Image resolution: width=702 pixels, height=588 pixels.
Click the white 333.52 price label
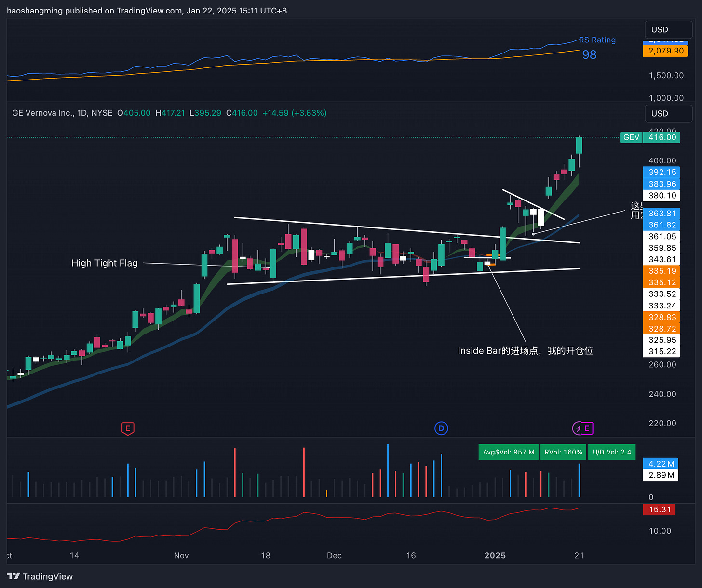point(662,294)
